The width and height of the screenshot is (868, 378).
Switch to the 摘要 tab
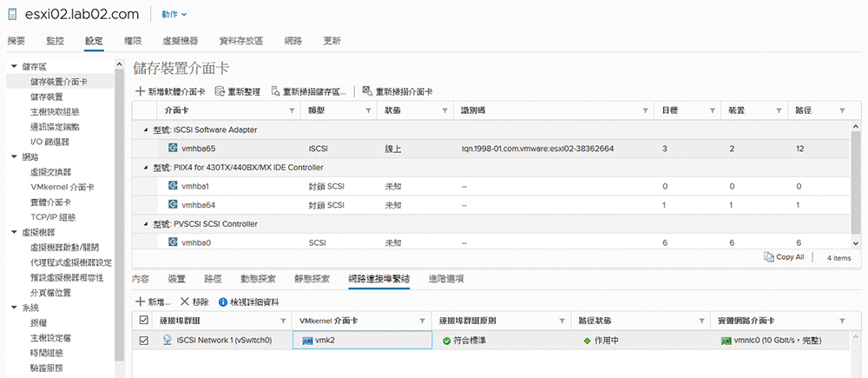(16, 41)
